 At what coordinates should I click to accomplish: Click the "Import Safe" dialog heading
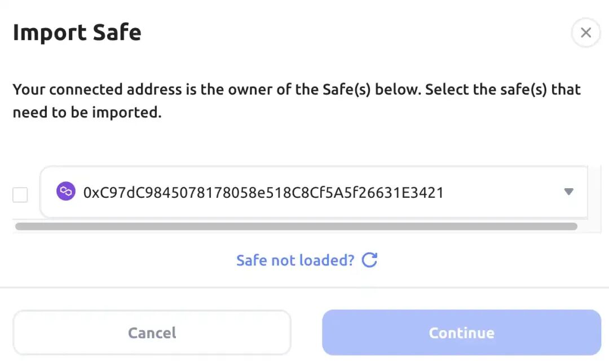(x=77, y=33)
